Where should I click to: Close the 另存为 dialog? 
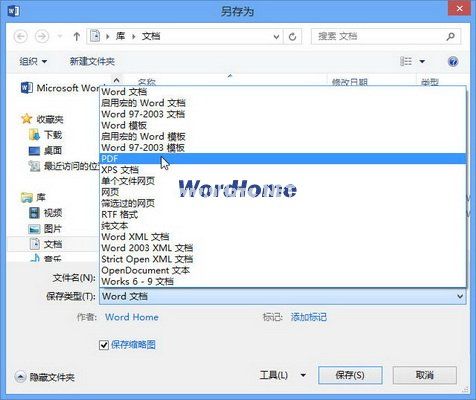pyautogui.click(x=459, y=9)
